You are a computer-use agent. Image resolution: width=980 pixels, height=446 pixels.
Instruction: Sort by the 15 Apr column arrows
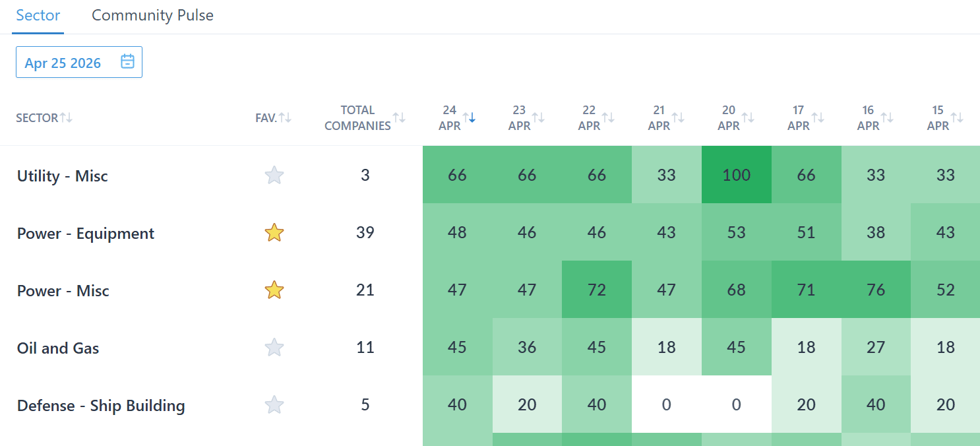(x=957, y=118)
